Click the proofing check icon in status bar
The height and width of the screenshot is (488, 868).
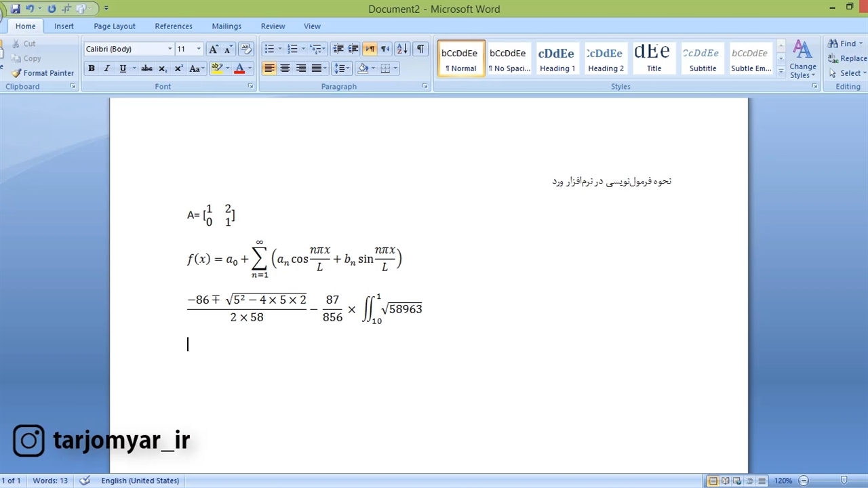click(85, 481)
